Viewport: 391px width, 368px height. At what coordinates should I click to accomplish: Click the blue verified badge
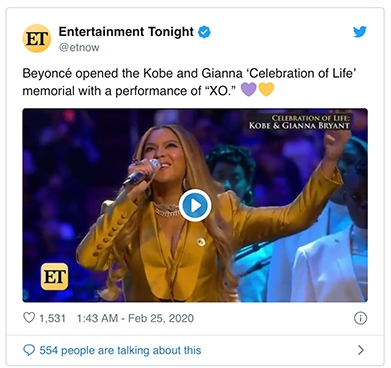click(x=204, y=32)
